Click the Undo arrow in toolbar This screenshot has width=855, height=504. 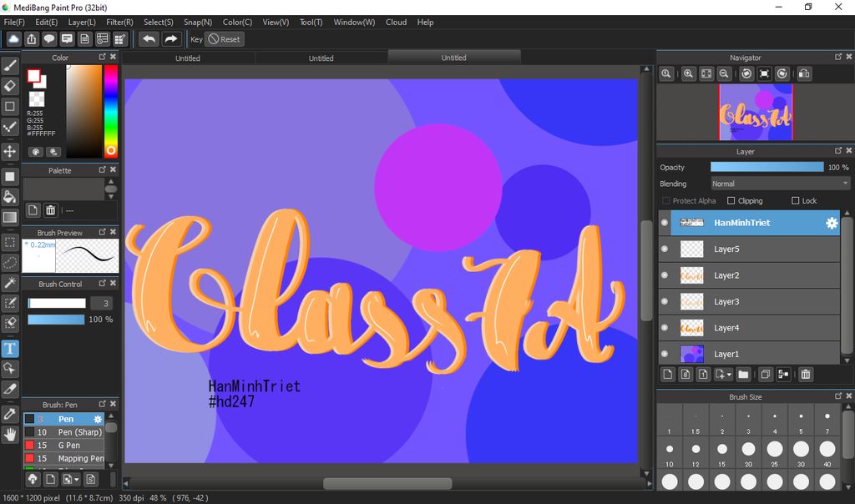click(x=149, y=39)
